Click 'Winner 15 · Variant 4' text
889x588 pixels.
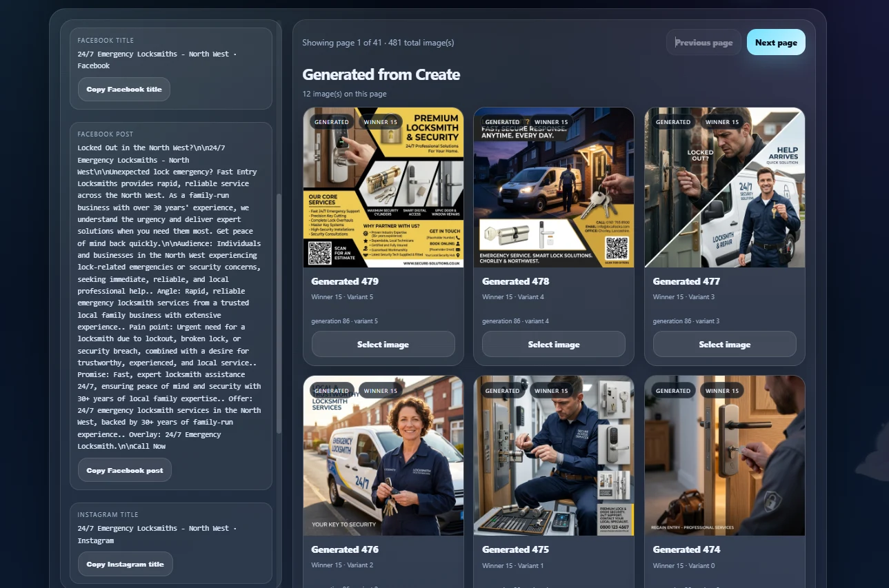pyautogui.click(x=513, y=297)
